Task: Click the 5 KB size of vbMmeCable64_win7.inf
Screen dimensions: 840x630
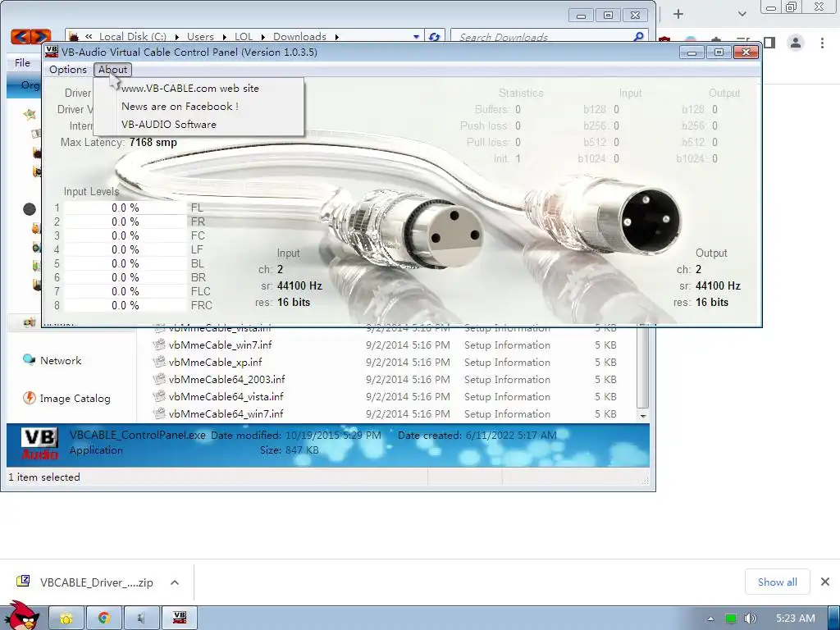Action: (605, 413)
